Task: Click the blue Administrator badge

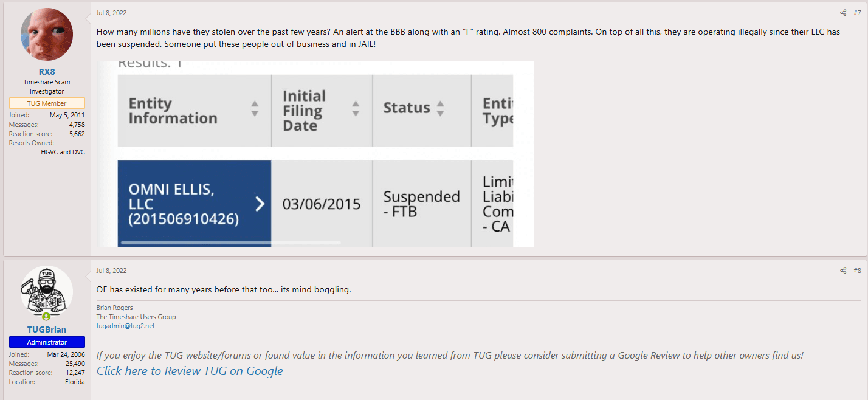Action: pos(47,342)
